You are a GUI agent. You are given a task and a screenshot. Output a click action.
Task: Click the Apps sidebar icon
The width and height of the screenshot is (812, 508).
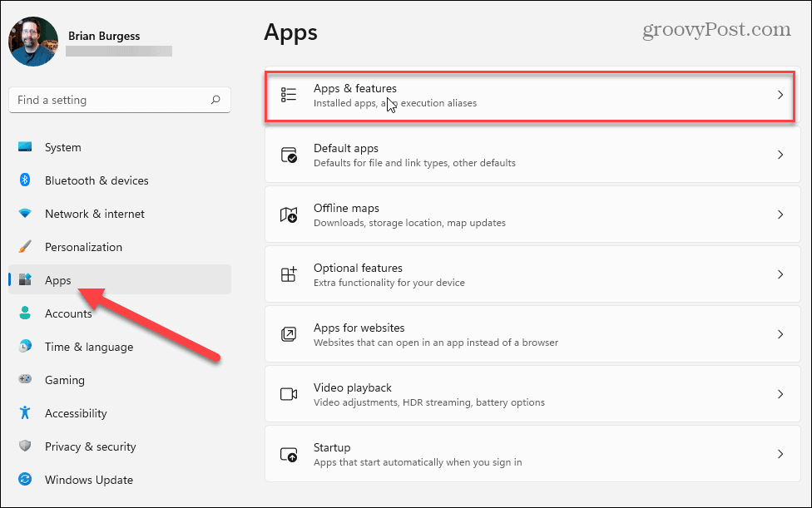point(25,280)
